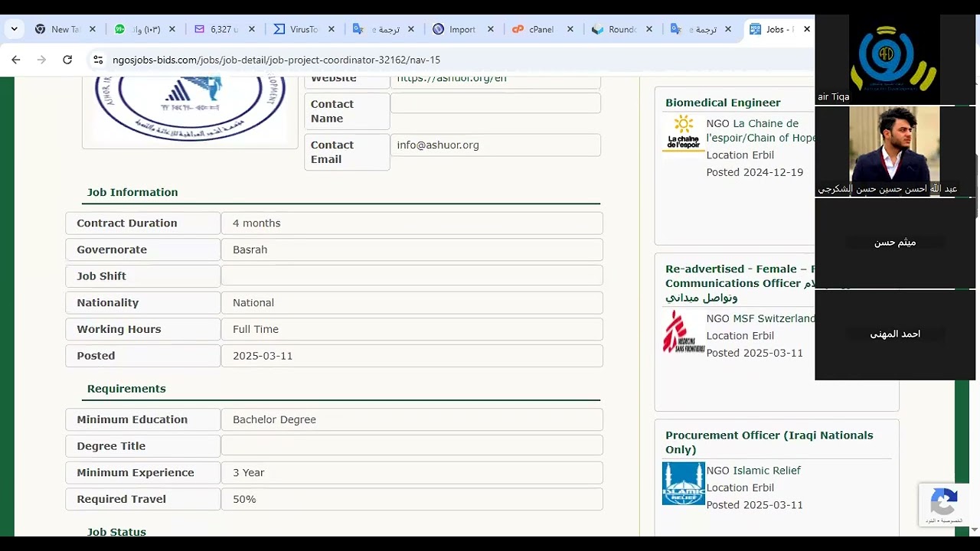Open Re-advertised Communications Officer job listing
The width and height of the screenshot is (980, 551).
pos(740,283)
